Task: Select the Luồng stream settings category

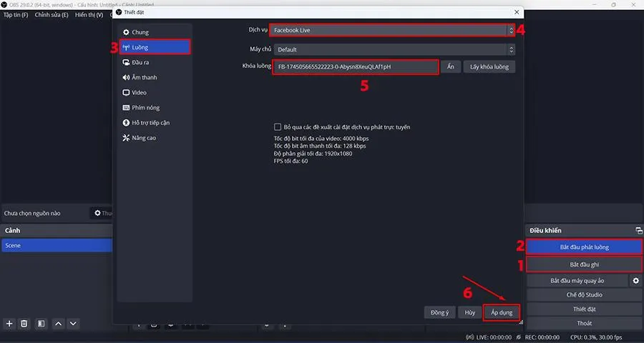Action: tap(155, 47)
